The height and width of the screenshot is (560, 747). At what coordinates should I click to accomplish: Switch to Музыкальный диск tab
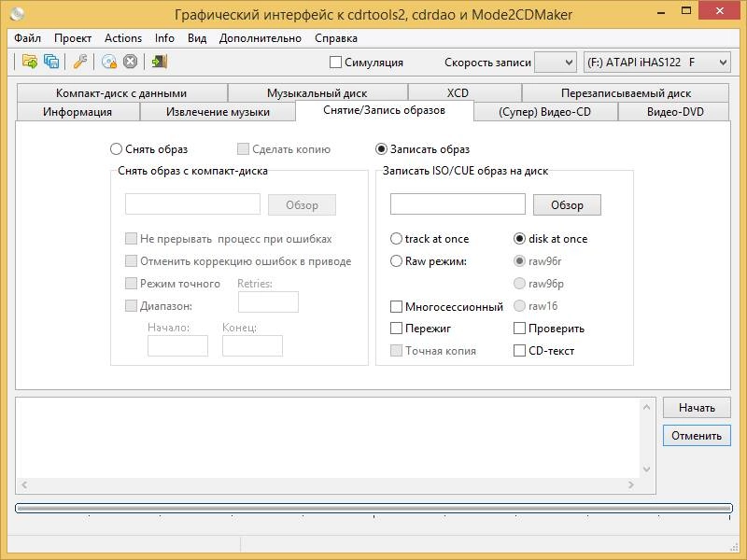coord(317,92)
